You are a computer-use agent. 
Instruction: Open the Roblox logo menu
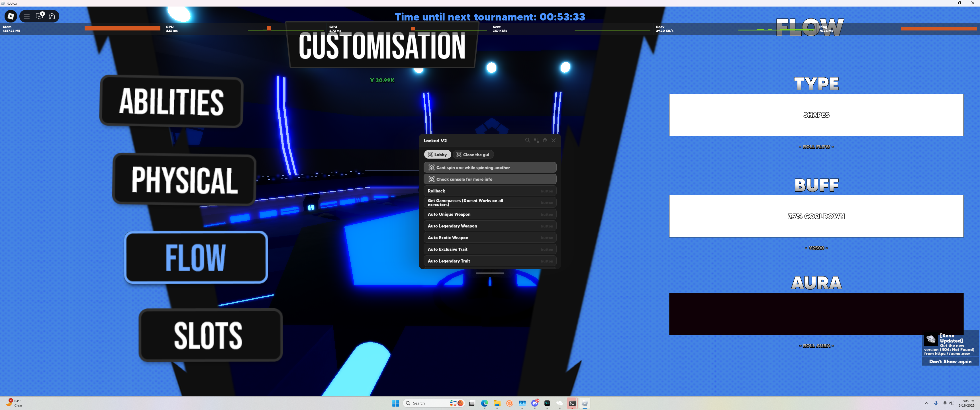11,16
